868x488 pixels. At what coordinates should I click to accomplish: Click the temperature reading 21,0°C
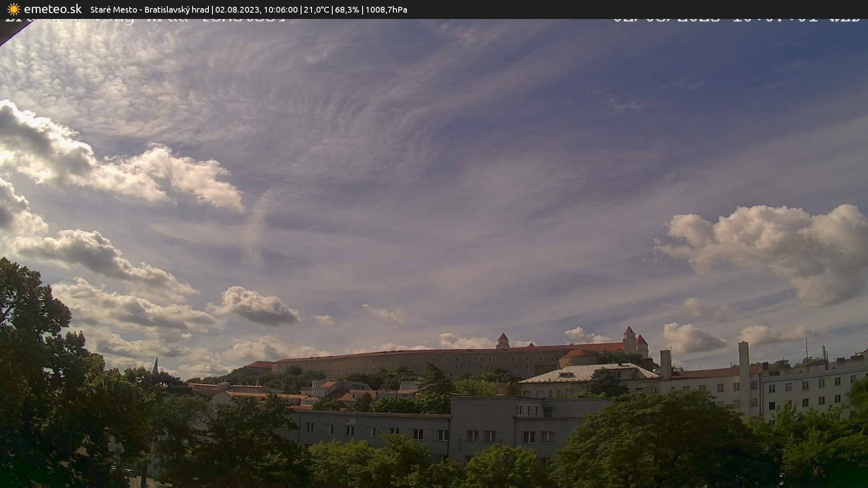point(316,9)
